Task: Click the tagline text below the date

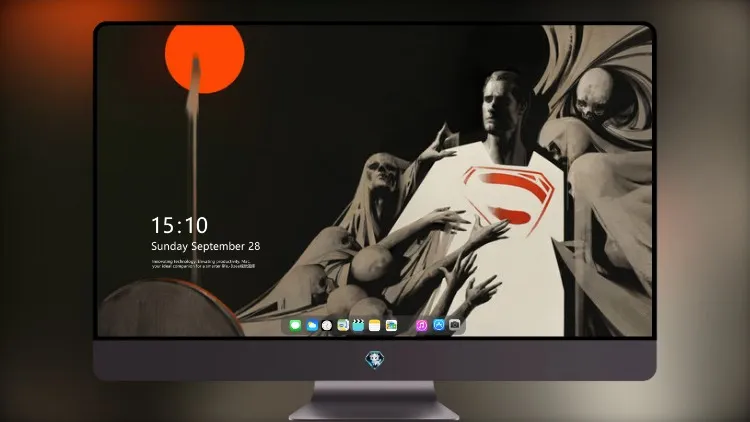Action: tap(203, 264)
